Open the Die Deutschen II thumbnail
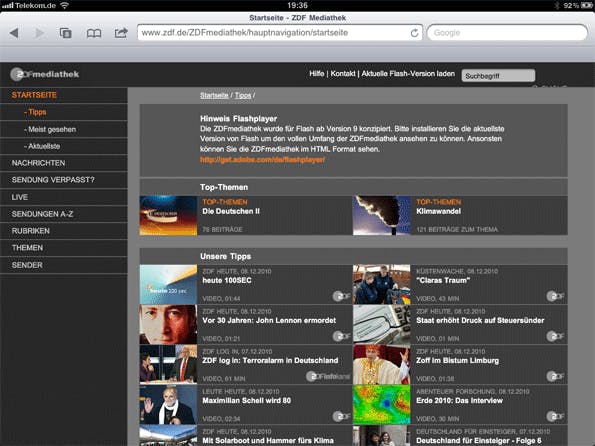The image size is (595, 446). pyautogui.click(x=168, y=216)
